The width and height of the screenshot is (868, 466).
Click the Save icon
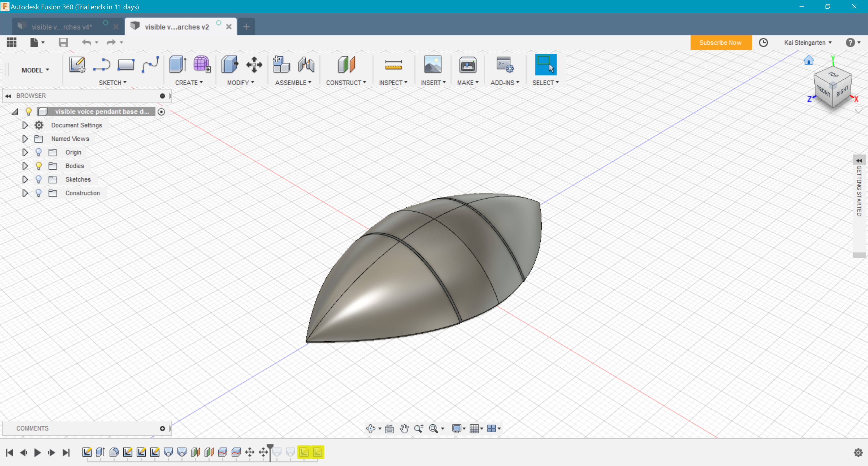[x=63, y=42]
